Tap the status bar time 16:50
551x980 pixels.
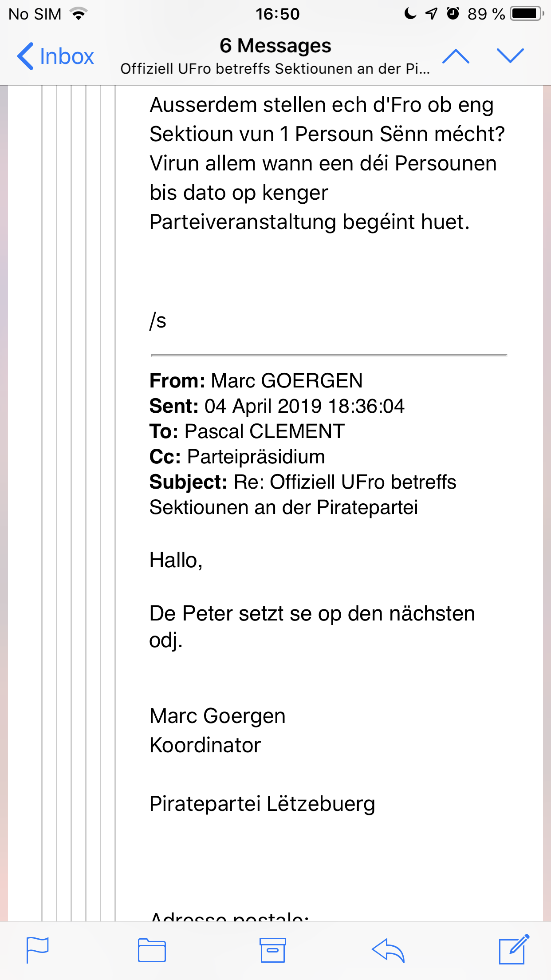tap(278, 14)
